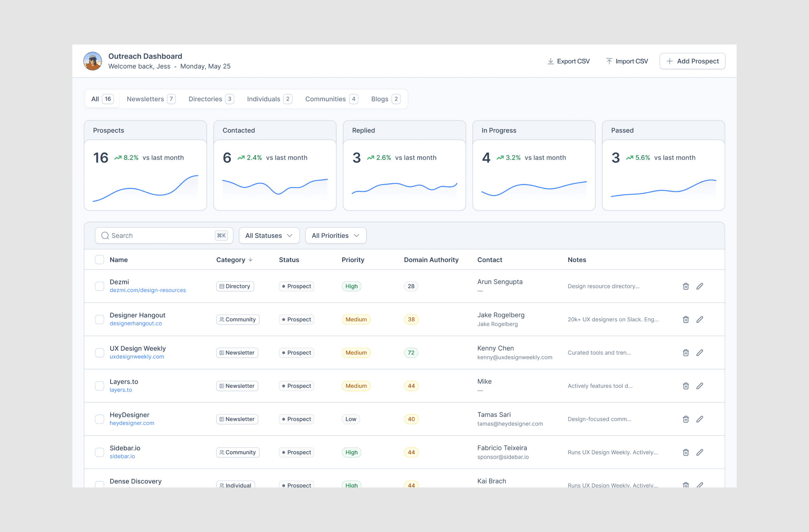Click the Passed sparkline chart

[x=664, y=188]
